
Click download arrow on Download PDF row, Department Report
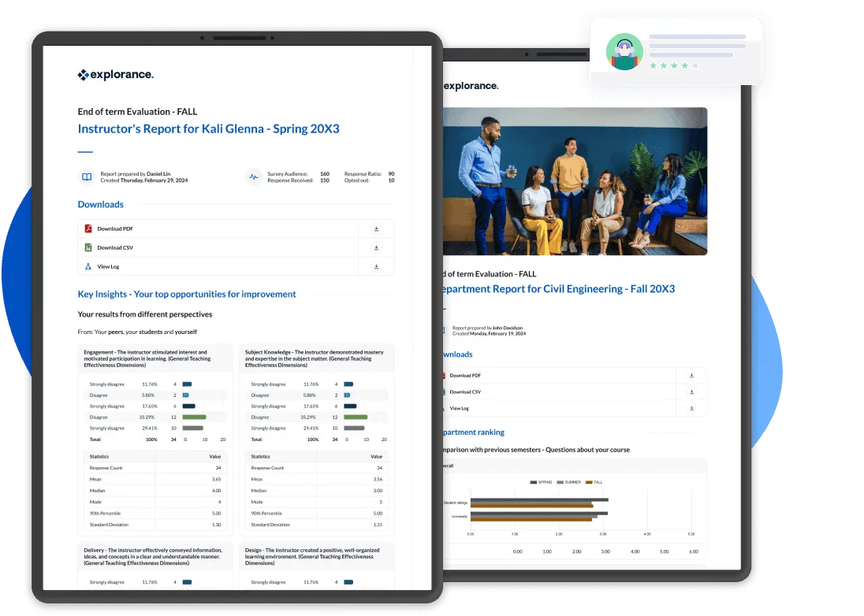[x=691, y=376]
